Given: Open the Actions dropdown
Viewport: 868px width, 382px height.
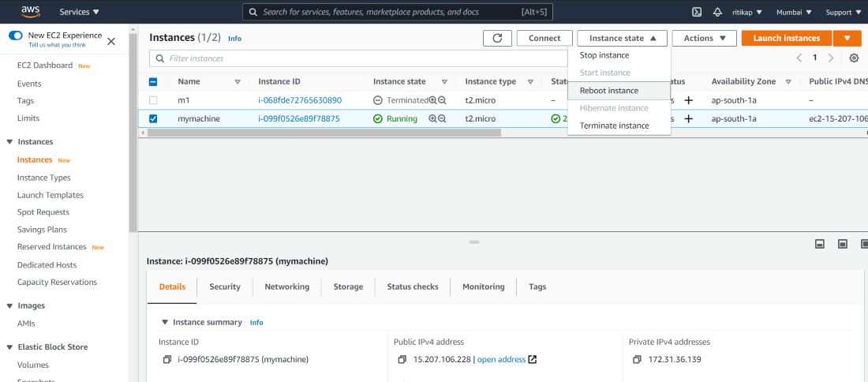Looking at the screenshot, I should point(704,38).
